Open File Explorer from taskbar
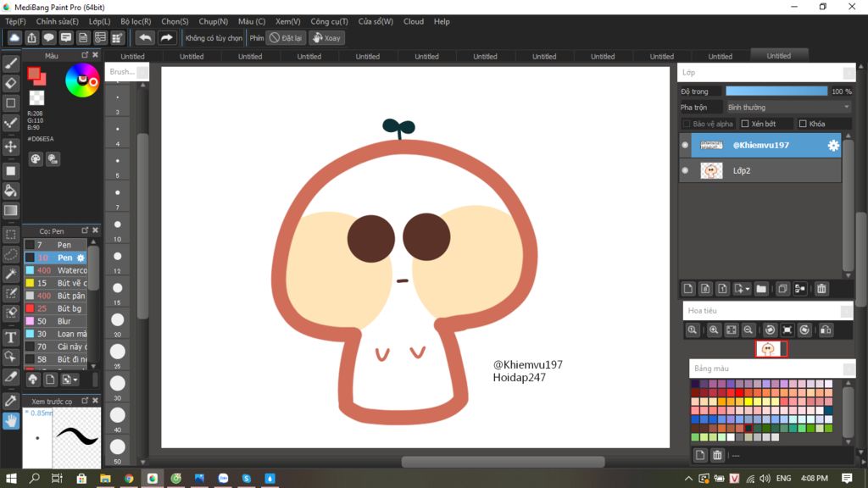The width and height of the screenshot is (868, 488). tap(105, 479)
